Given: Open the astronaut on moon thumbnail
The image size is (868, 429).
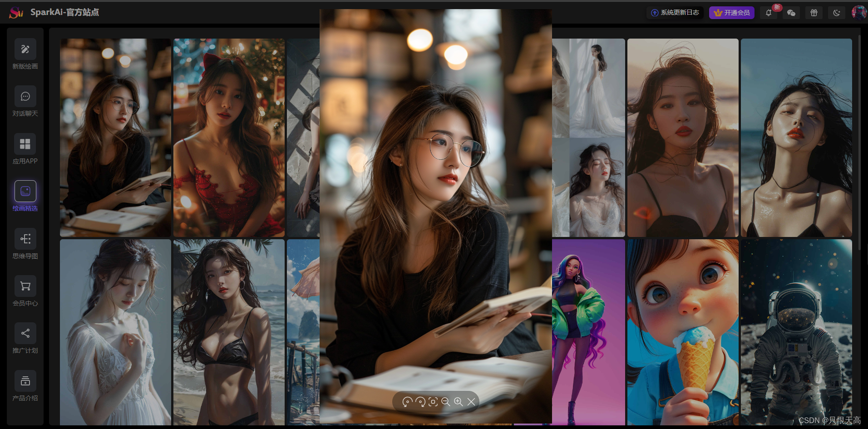Looking at the screenshot, I should click(797, 332).
